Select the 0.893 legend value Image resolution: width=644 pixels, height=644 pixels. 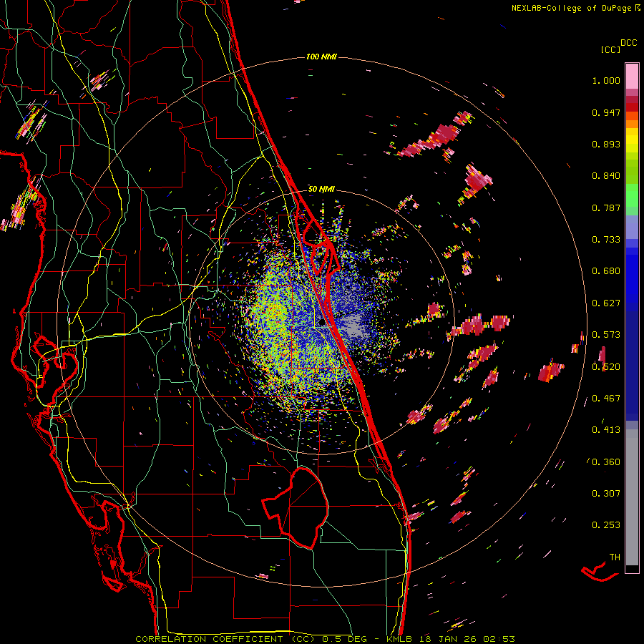coord(606,144)
